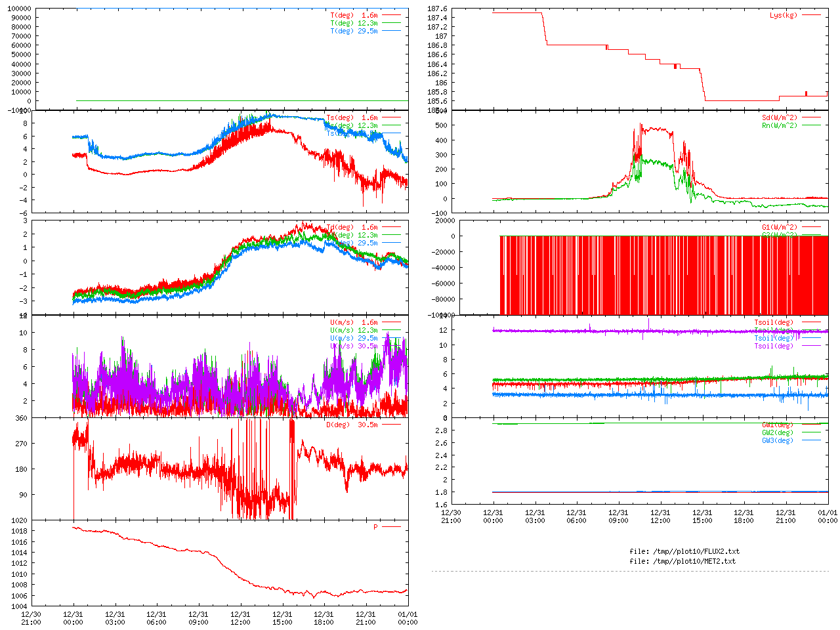The width and height of the screenshot is (840, 630).
Task: Click the '270' tick on the wind direction axis
Action: 21,444
